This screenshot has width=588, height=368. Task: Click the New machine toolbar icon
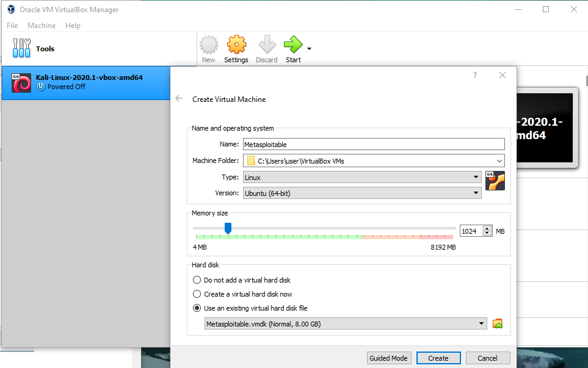(208, 45)
